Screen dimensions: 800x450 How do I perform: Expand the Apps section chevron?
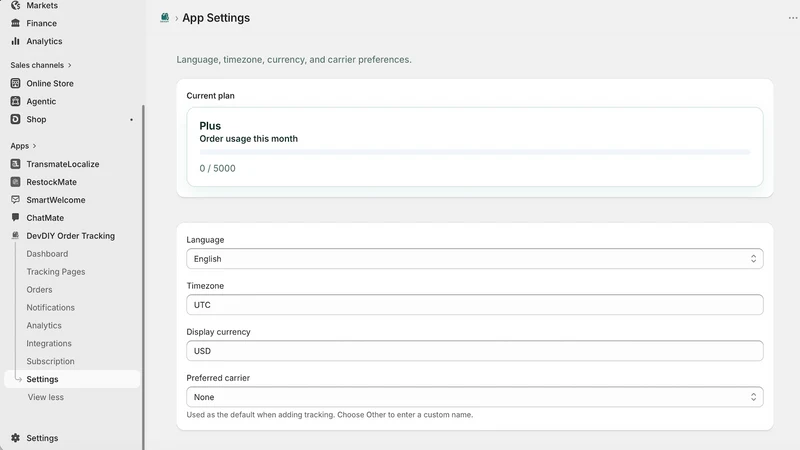[34, 146]
